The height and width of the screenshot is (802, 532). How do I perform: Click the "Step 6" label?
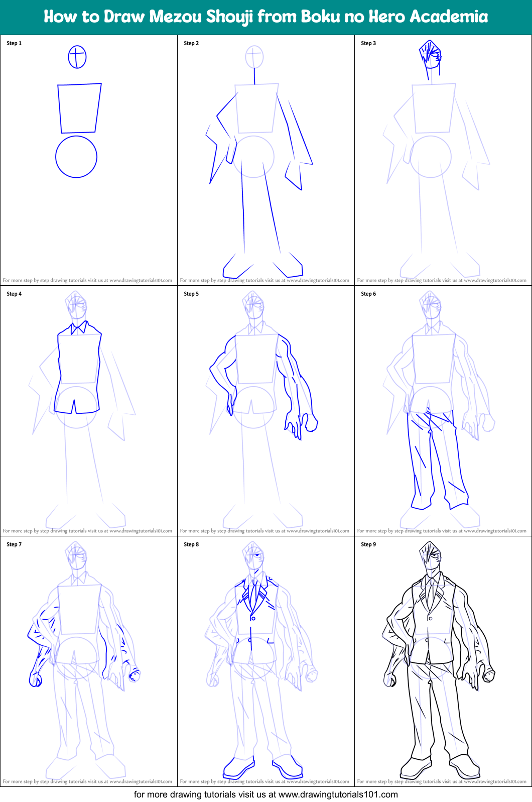click(368, 294)
